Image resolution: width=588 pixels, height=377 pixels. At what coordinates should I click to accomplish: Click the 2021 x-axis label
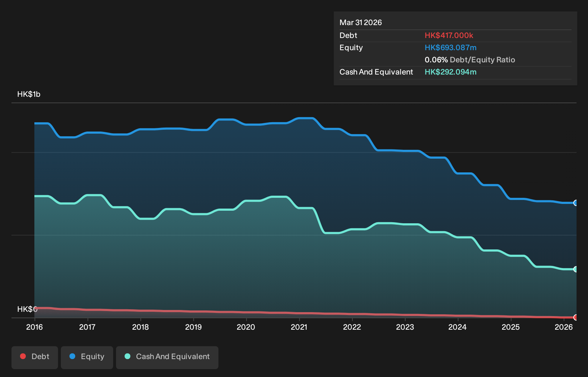(299, 327)
